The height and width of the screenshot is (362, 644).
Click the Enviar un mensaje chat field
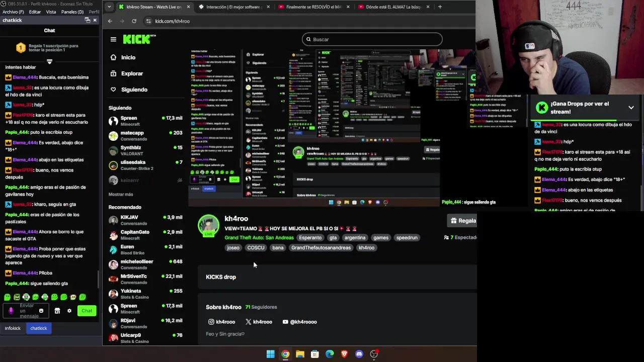pyautogui.click(x=27, y=311)
